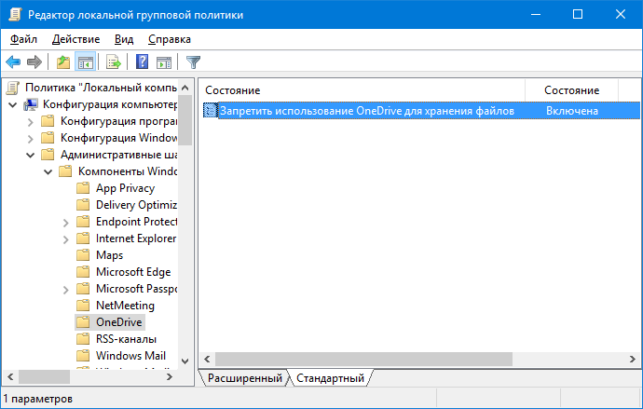643x409 pixels.
Task: Toggle the console tree pane icon
Action: point(85,62)
